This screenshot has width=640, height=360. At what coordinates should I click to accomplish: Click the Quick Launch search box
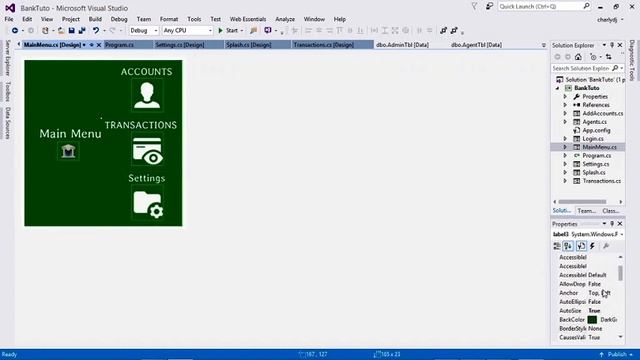click(544, 7)
